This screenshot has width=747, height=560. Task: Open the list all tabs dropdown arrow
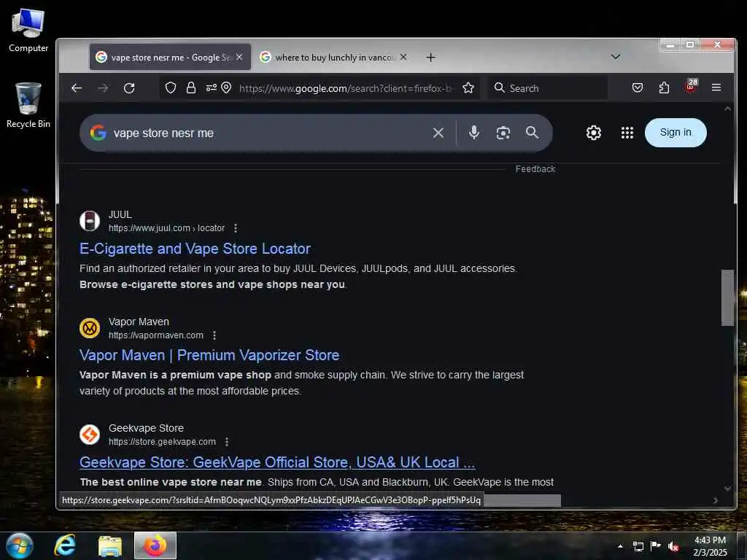point(616,57)
